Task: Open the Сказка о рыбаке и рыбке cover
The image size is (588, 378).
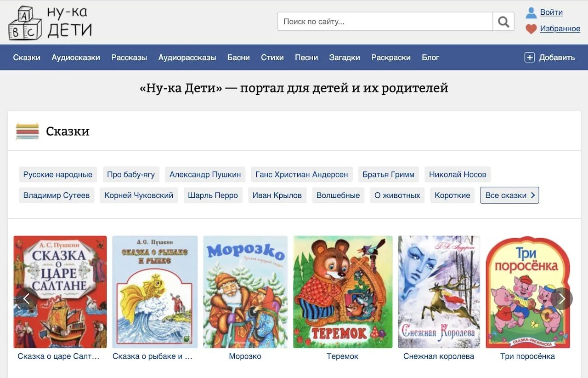Action: [x=155, y=292]
